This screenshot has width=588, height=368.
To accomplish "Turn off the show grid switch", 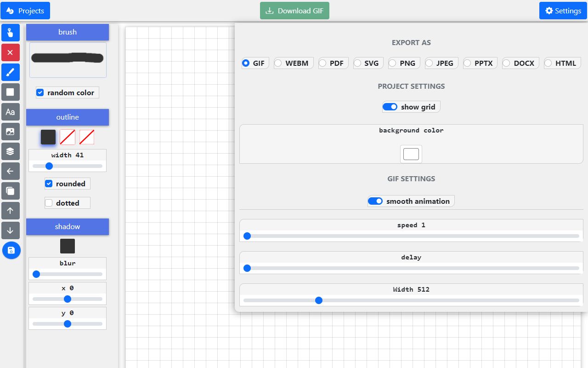I will 390,107.
